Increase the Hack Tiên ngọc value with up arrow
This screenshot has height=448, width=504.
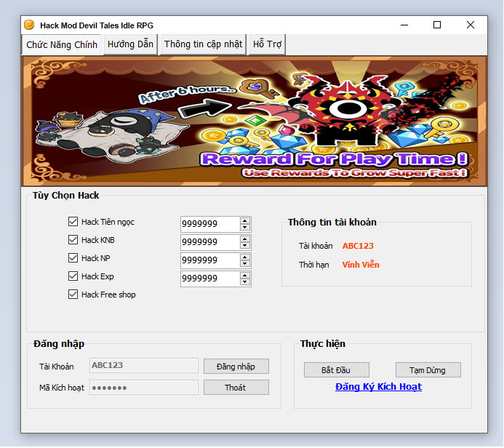pyautogui.click(x=245, y=221)
